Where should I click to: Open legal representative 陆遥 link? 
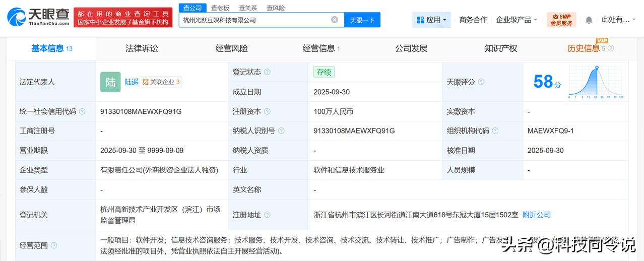coord(132,82)
